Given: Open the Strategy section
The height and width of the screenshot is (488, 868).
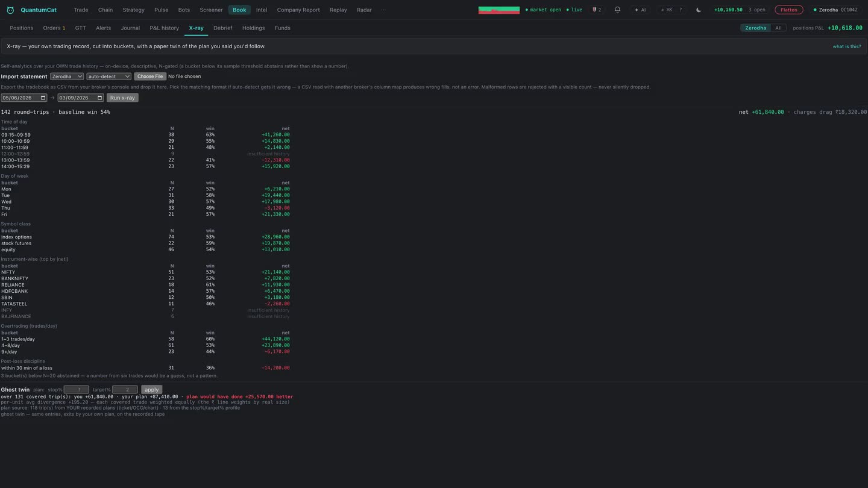Looking at the screenshot, I should pyautogui.click(x=133, y=10).
